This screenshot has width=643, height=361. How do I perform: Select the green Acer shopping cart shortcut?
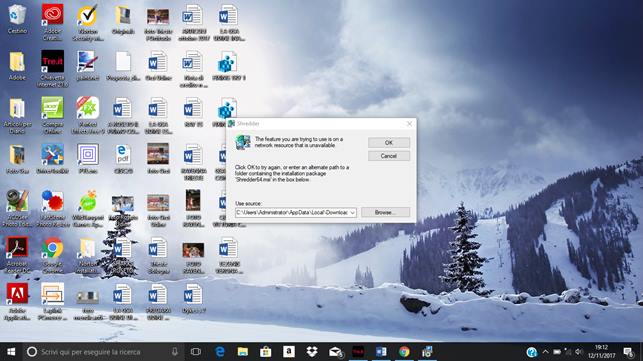(52, 115)
